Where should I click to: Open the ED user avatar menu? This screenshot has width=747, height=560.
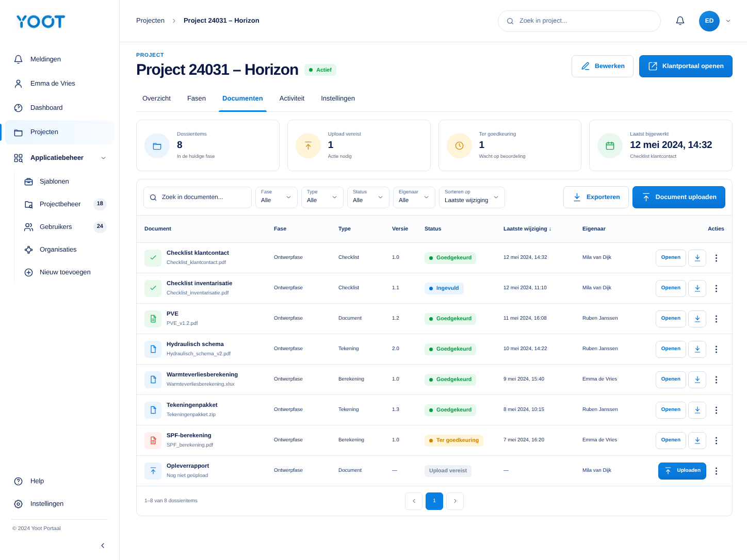(709, 21)
